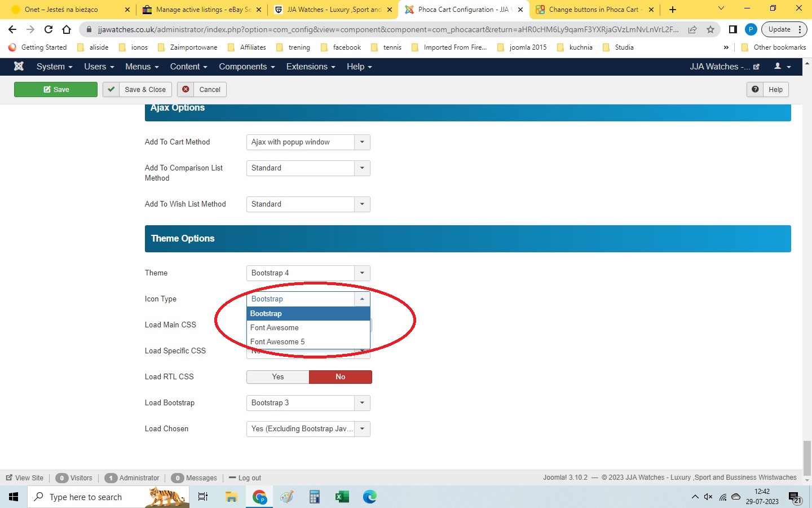Screen dimensions: 812x508
Task: Open the Extensions menu
Action: coord(311,67)
